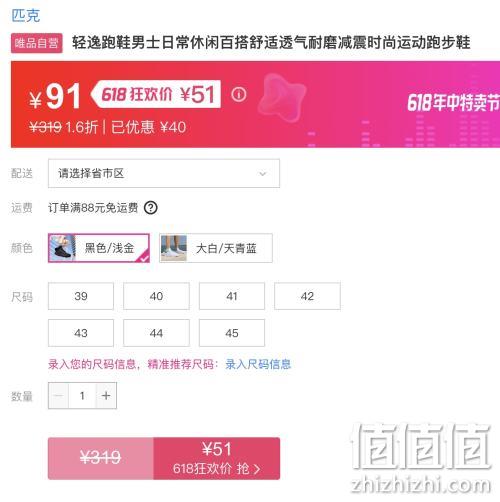Choose shoe size 44
Screen dimensions: 500x502
coord(156,333)
